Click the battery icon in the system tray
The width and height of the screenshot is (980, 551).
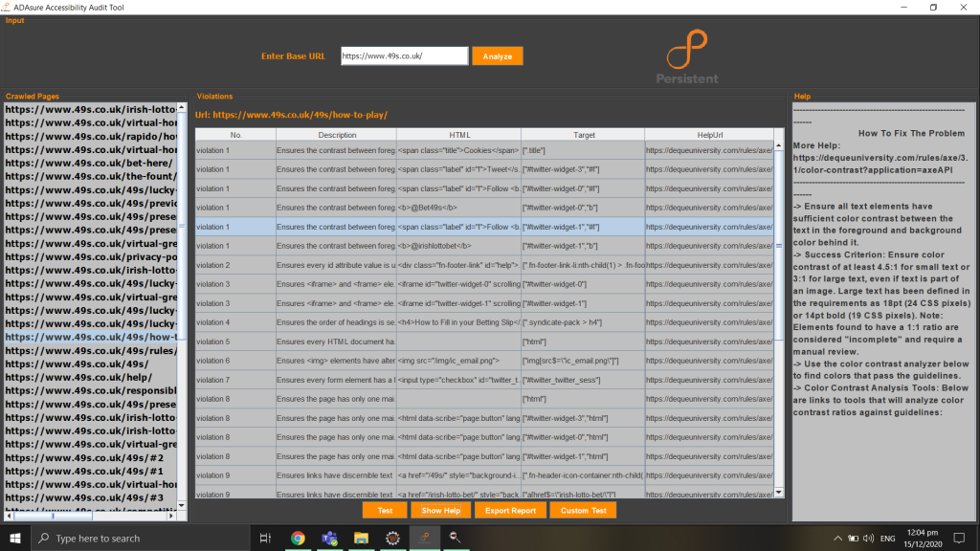pos(853,538)
